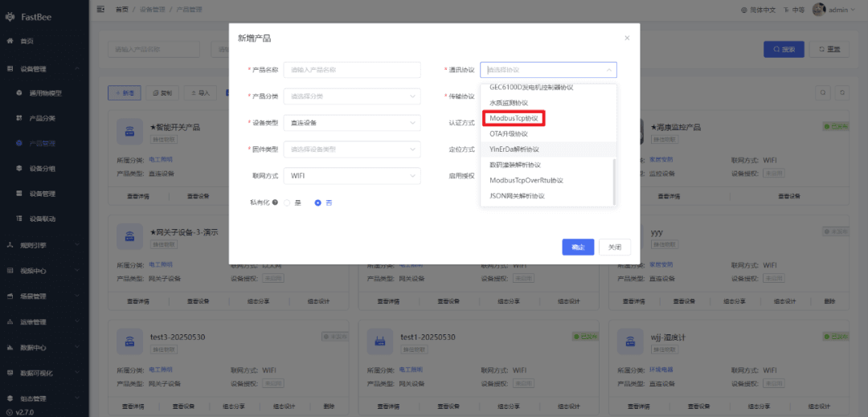868x417 pixels.
Task: Click the globe icon next to 简体中文
Action: 744,10
